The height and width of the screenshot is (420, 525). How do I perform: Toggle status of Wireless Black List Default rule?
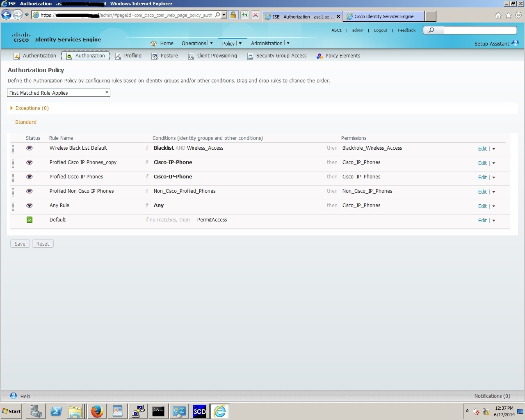[30, 148]
